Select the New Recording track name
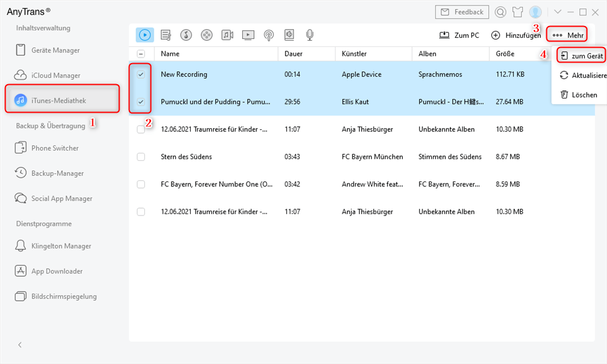The image size is (607, 364). tap(184, 74)
